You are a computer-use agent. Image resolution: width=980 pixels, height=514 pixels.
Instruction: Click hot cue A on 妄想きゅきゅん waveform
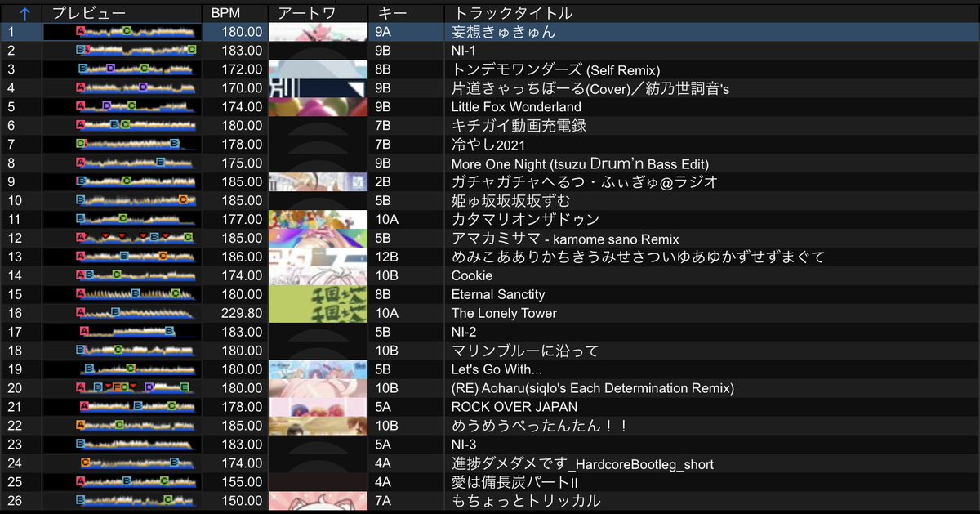(80, 30)
